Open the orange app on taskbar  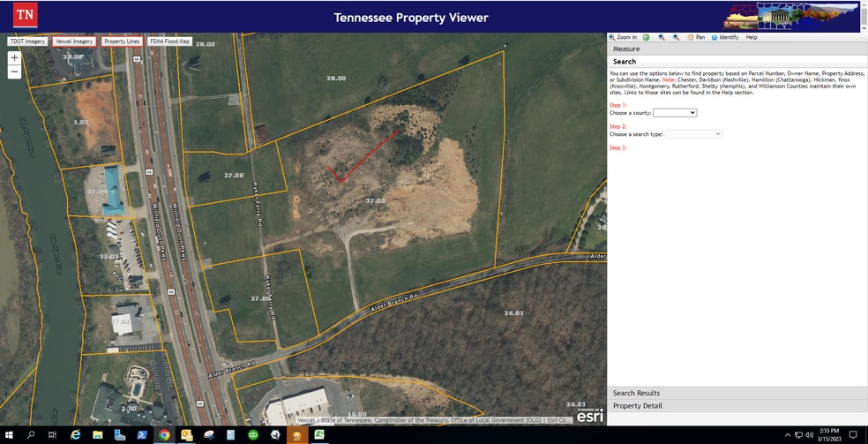(x=297, y=434)
